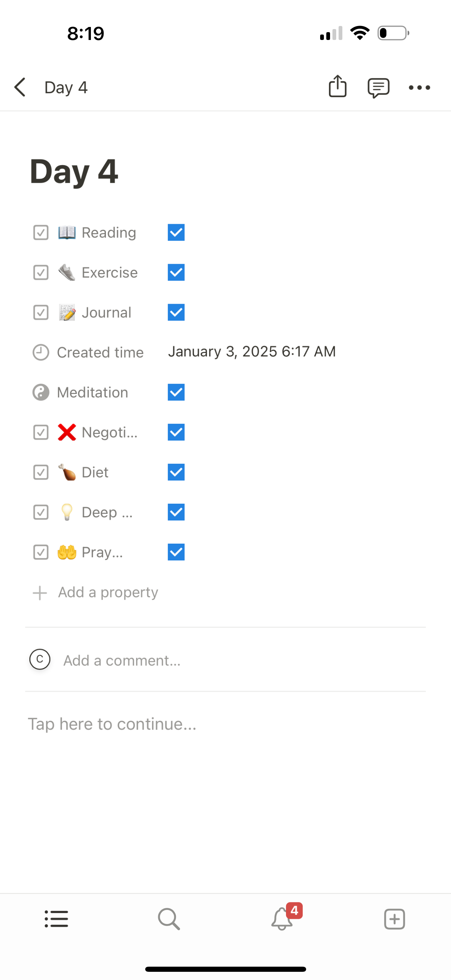Toggle the Exercise checkbox
The image size is (451, 980).
tap(176, 272)
